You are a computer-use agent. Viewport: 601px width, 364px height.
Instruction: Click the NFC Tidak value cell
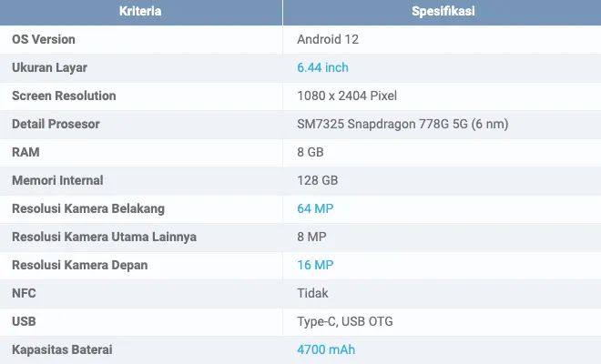pyautogui.click(x=312, y=293)
